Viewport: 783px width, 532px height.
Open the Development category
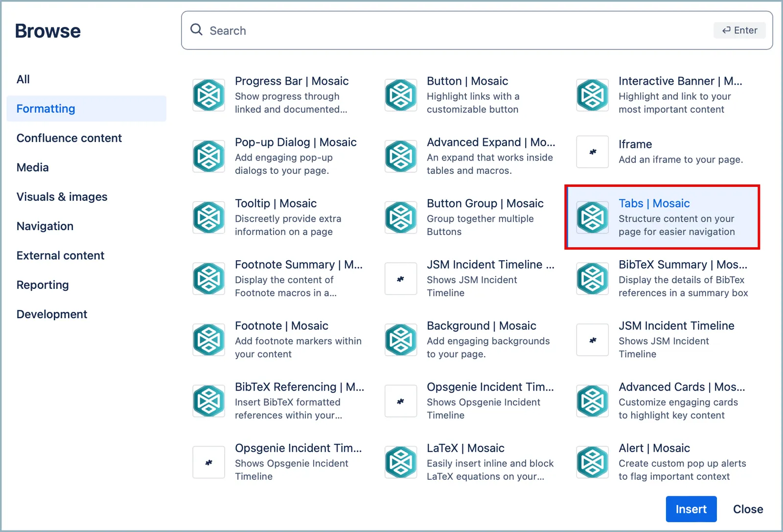tap(87, 314)
